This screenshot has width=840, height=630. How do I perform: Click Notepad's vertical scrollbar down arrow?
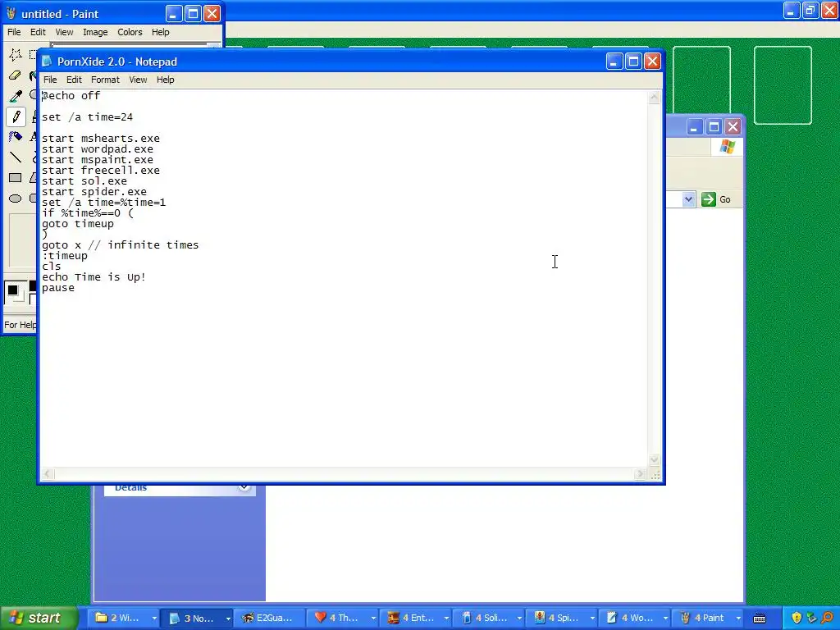(654, 459)
